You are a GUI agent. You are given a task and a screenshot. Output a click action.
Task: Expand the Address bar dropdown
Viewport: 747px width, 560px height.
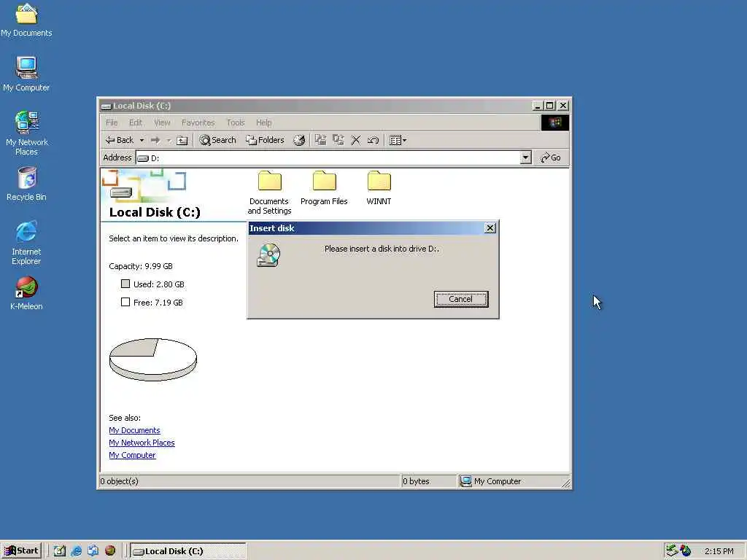[x=525, y=157]
